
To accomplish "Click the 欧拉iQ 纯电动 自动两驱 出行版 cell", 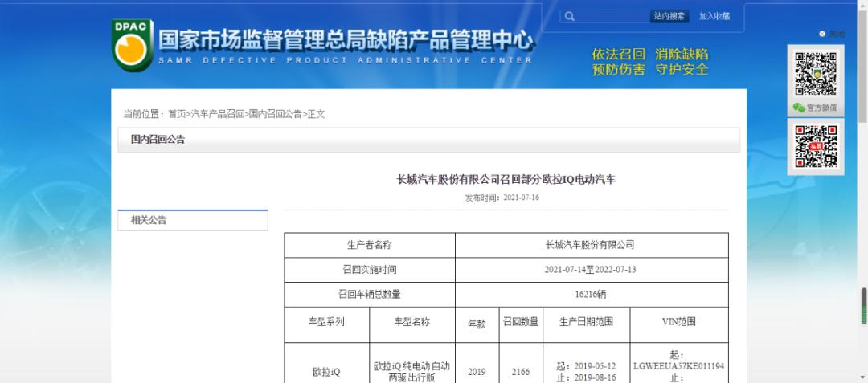I will click(x=411, y=363).
